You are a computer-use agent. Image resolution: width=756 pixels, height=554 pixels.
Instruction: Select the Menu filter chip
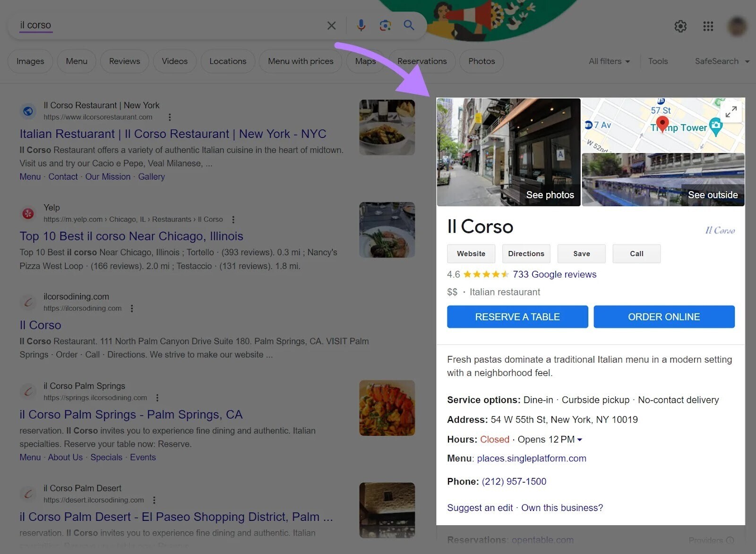tap(77, 61)
